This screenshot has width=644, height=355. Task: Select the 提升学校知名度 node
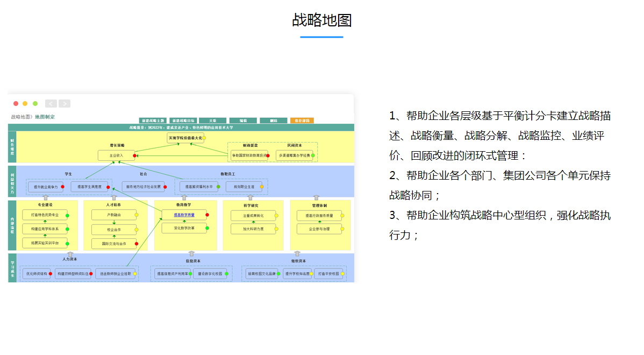297,274
